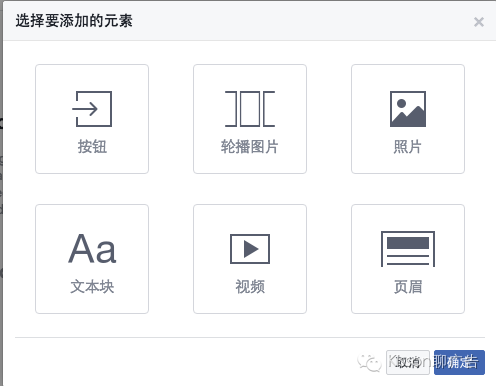Select the 按钮 (button) element icon
This screenshot has width=496, height=386.
92,109
